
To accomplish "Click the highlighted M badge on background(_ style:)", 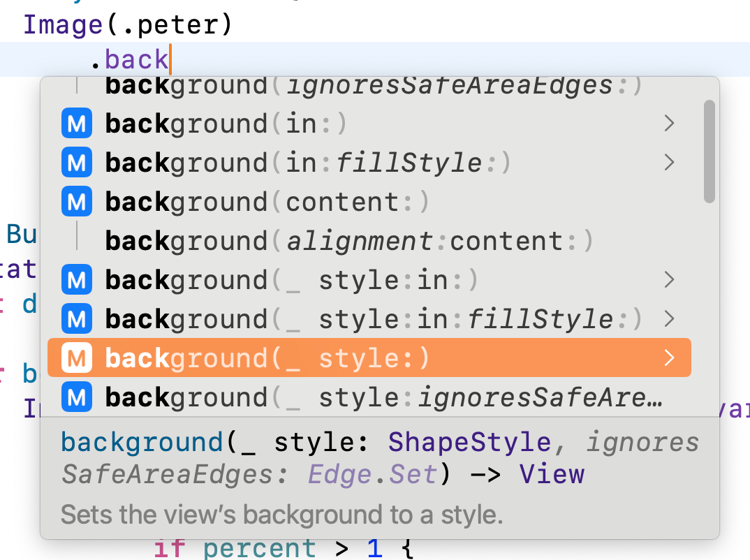I will 76,358.
